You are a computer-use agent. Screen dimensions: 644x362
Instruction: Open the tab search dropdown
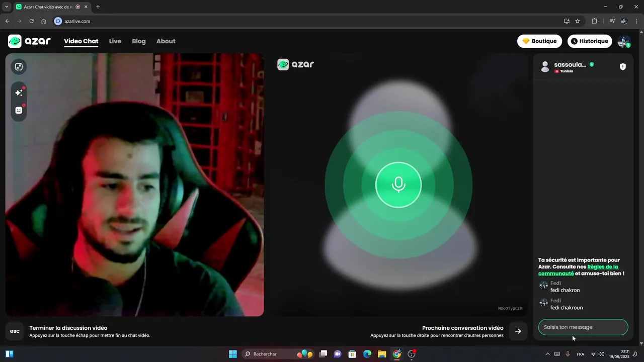pyautogui.click(x=7, y=7)
